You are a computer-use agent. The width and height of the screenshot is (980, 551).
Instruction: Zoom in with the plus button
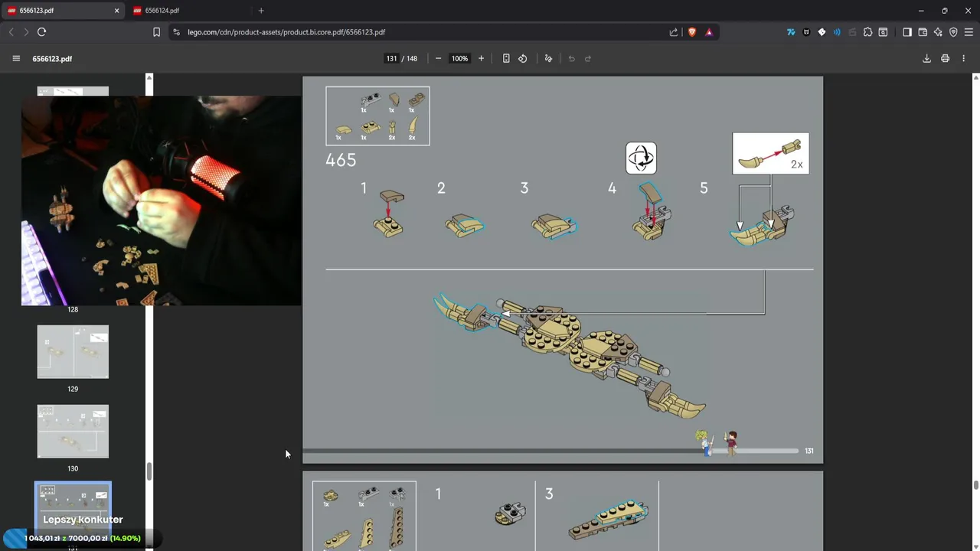(x=481, y=58)
